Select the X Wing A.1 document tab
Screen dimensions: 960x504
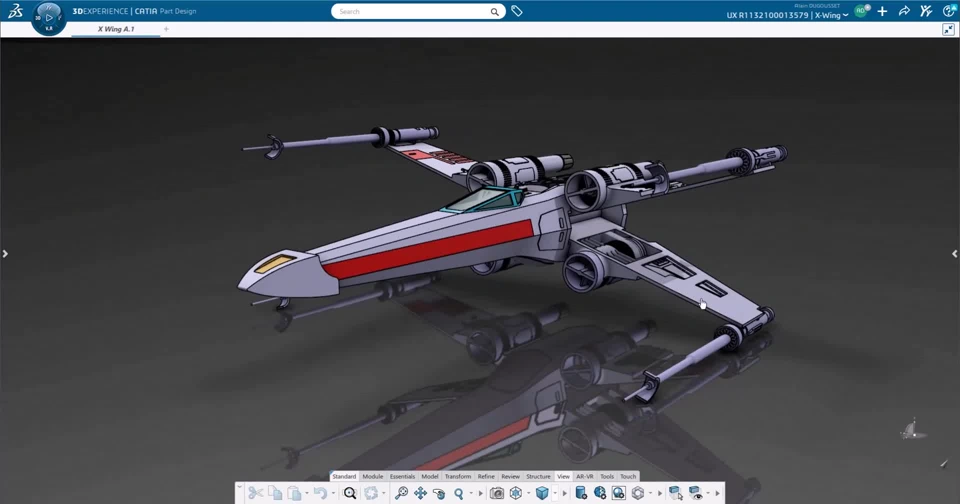116,29
